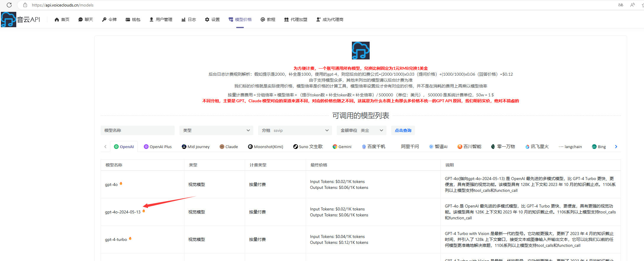This screenshot has height=261, width=644.
Task: Switch to the Gemini tab
Action: (342, 147)
